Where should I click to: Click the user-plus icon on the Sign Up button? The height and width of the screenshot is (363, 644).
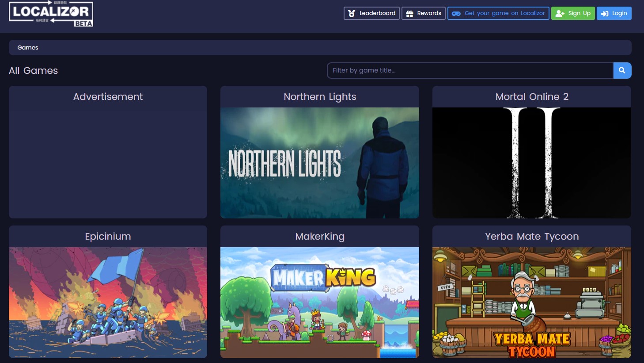click(560, 13)
